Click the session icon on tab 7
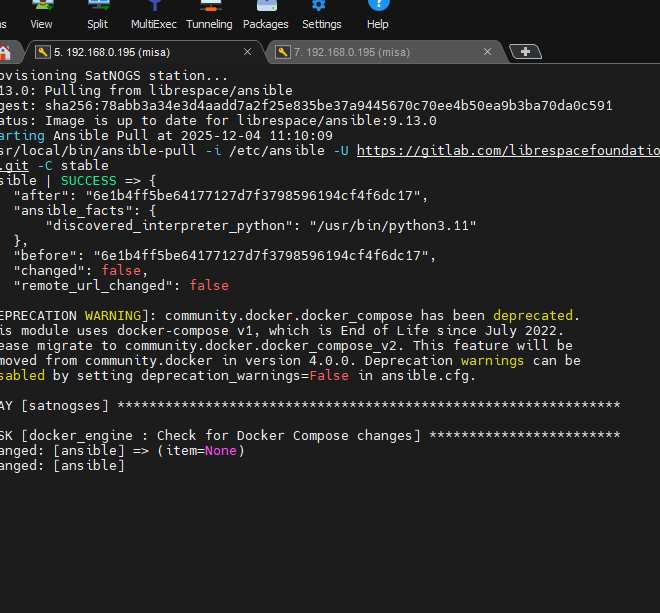Viewport: 660px width, 613px height. [x=284, y=52]
